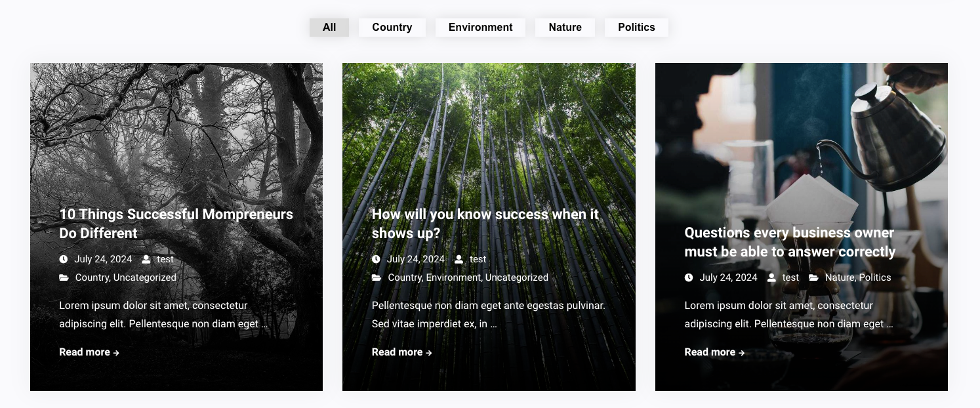Open Uncategorized category on 'How will you know success' post

517,277
